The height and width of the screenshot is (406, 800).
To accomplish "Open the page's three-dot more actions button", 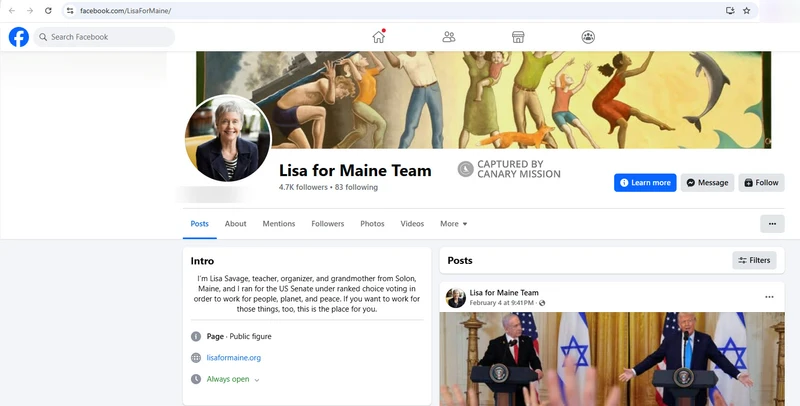I will [x=772, y=223].
